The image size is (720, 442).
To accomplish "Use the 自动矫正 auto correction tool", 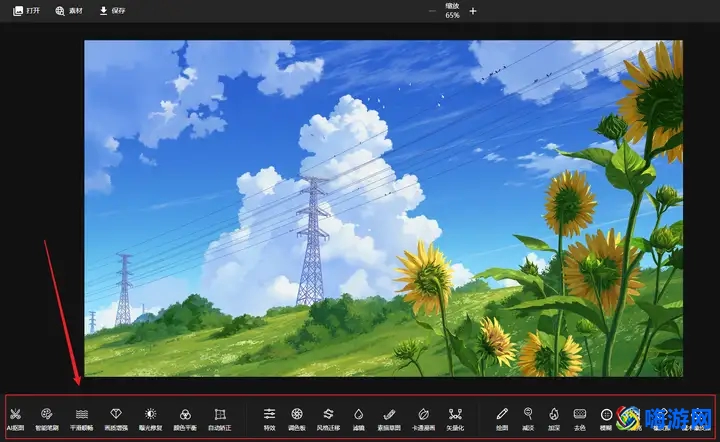I will tap(219, 419).
